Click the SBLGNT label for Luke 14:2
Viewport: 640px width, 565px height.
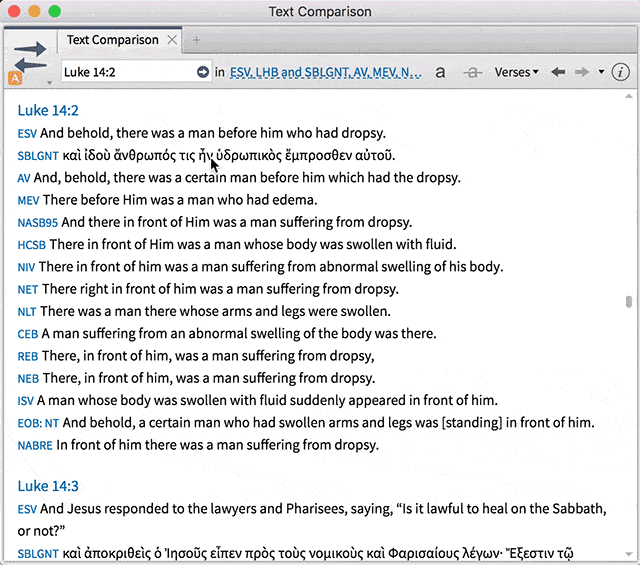(x=38, y=156)
